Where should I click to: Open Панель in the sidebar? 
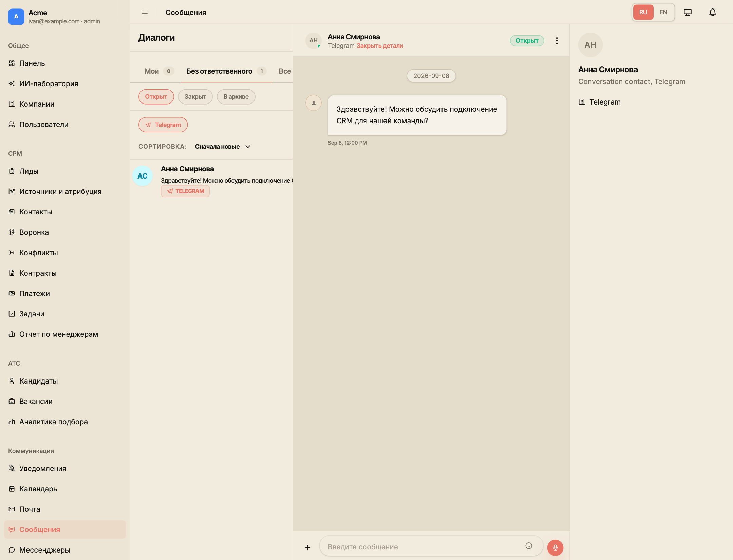(x=65, y=63)
